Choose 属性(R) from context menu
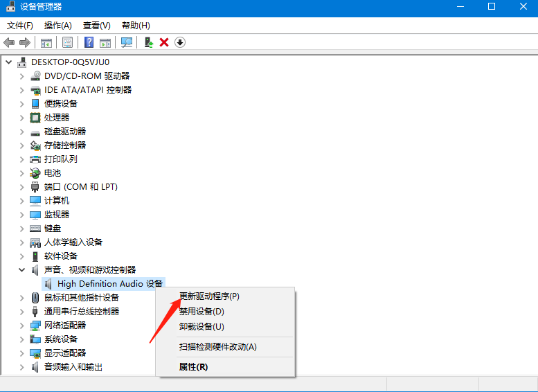Screen dimensions: 538x392 point(225,367)
